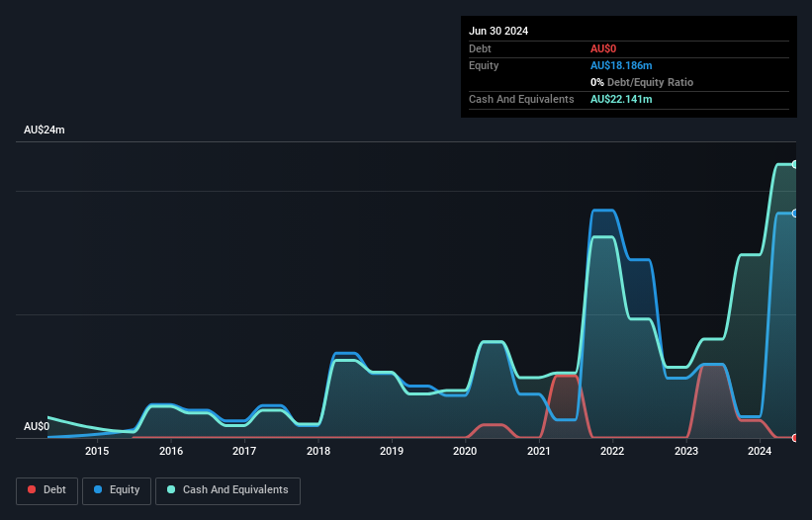Click the Equity label in tooltip

[484, 65]
